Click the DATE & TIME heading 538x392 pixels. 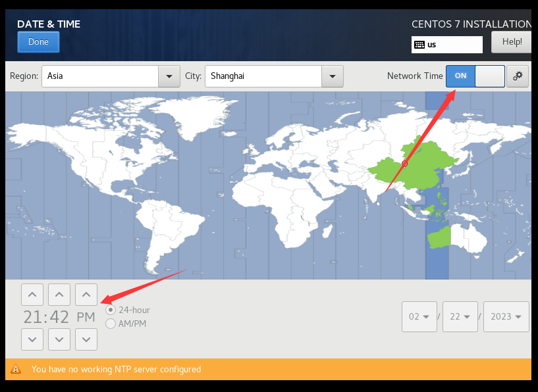pyautogui.click(x=49, y=24)
